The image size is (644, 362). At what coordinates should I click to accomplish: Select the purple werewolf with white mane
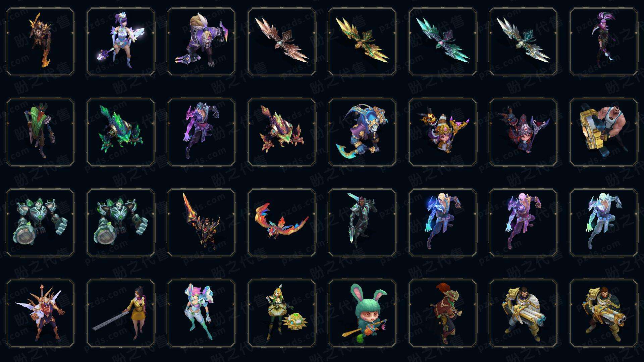point(201,42)
